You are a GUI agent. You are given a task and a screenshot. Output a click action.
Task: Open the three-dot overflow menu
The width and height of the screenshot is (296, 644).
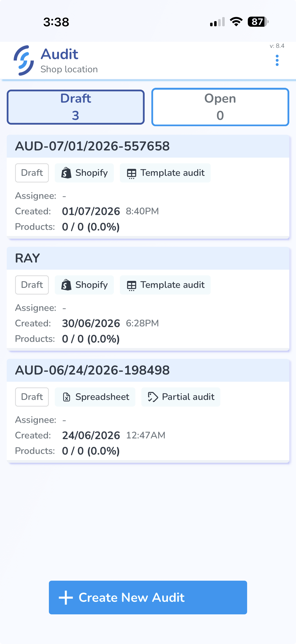click(x=277, y=60)
